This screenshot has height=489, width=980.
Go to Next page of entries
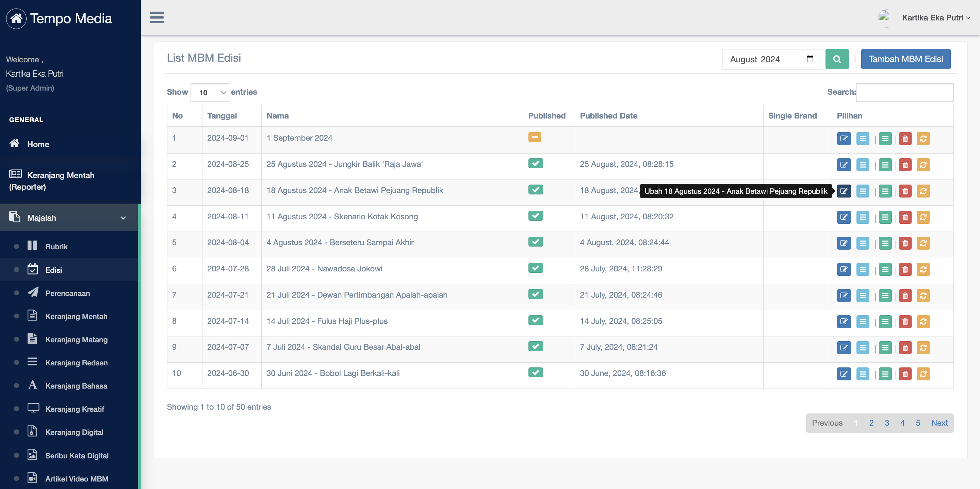(939, 423)
